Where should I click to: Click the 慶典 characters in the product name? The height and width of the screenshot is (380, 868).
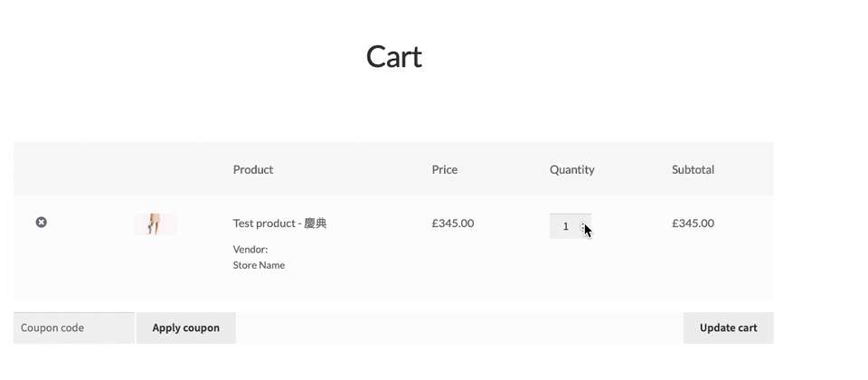pyautogui.click(x=316, y=223)
